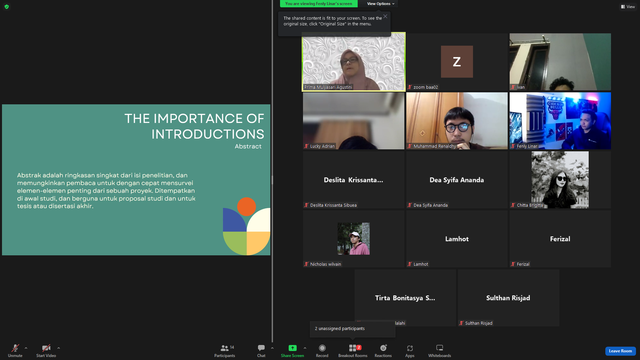Click the muted mic icon by Fenly Linar
Screen dimensions: 640x360
(x=513, y=146)
